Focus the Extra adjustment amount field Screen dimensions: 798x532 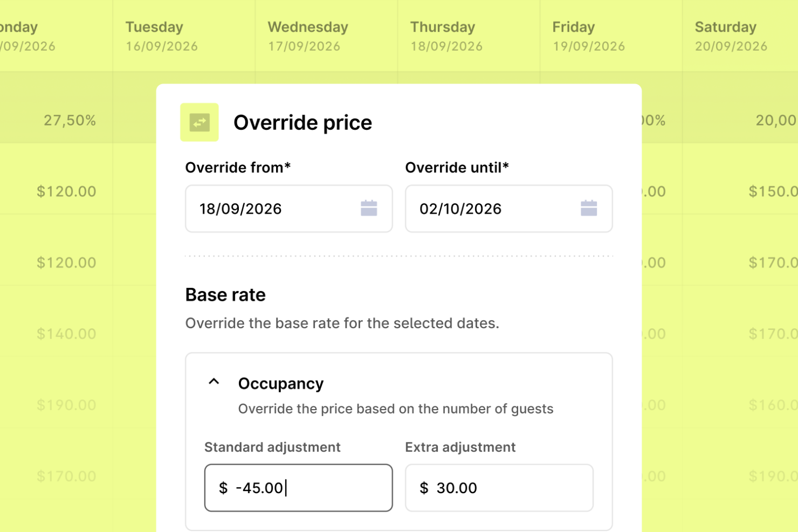tap(499, 488)
